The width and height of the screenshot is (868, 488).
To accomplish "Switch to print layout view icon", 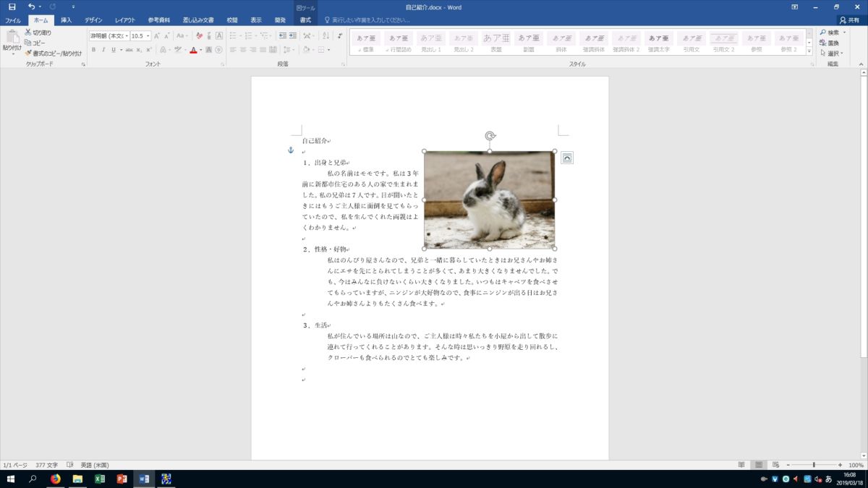I will pos(759,465).
